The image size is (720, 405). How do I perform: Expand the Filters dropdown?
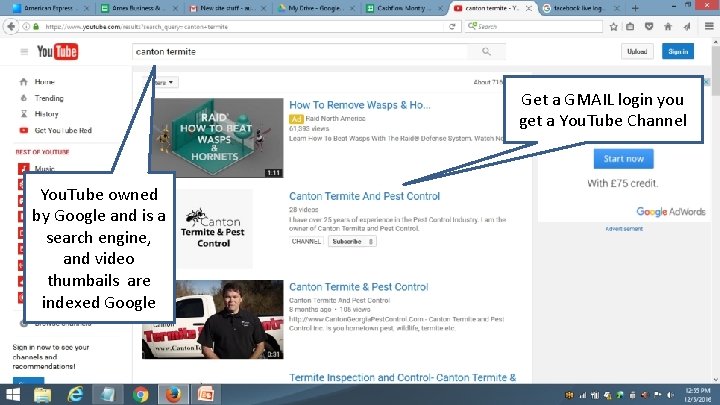(161, 82)
